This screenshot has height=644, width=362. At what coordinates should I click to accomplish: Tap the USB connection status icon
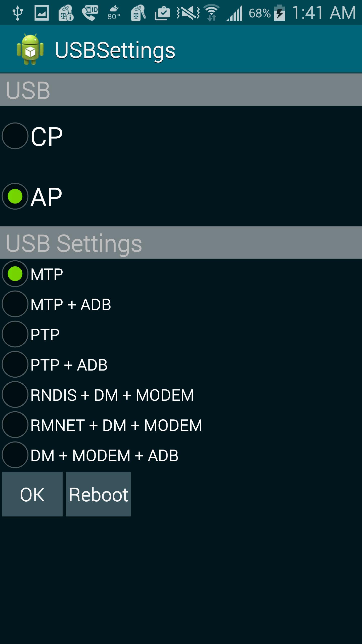tap(18, 13)
